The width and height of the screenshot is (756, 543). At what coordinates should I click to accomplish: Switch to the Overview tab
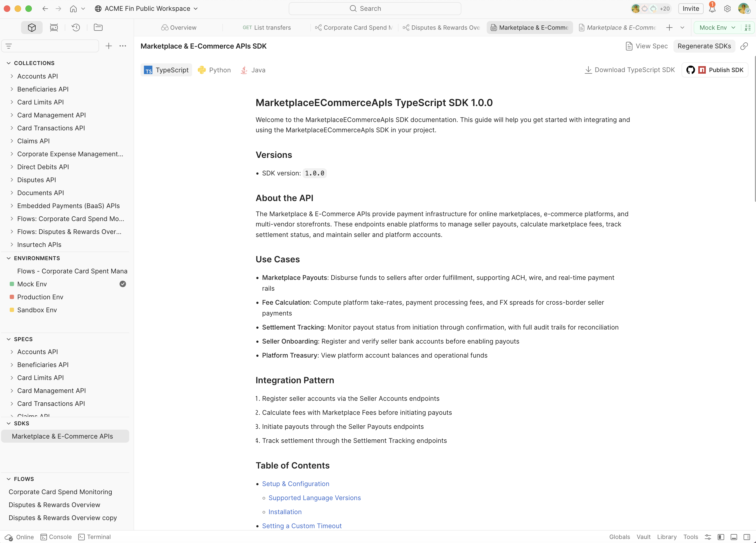pos(179,28)
